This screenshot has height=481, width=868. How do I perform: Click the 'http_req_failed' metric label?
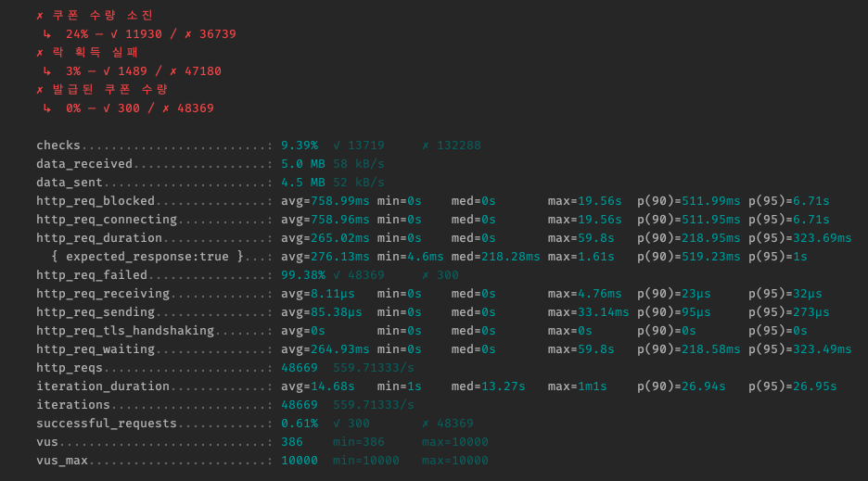point(91,275)
